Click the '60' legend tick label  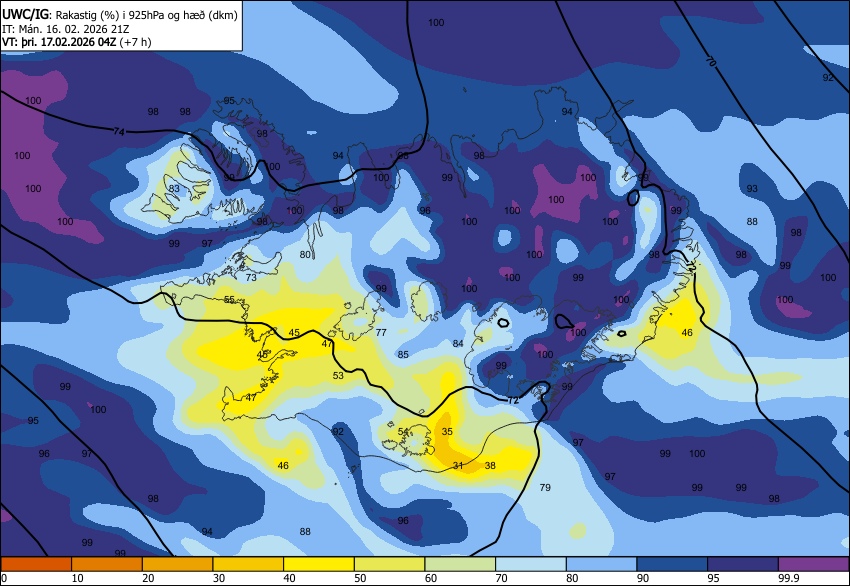point(430,578)
